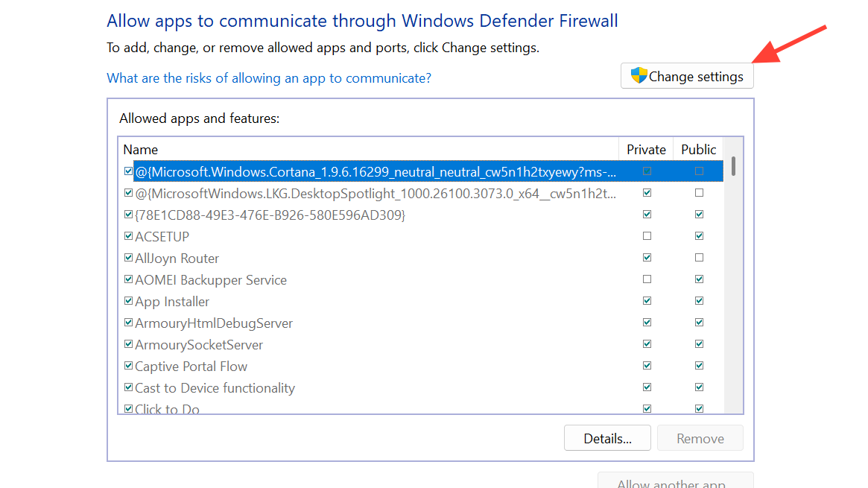Check Private for AOMEI Backupper Service
The image size is (868, 488).
pos(647,279)
